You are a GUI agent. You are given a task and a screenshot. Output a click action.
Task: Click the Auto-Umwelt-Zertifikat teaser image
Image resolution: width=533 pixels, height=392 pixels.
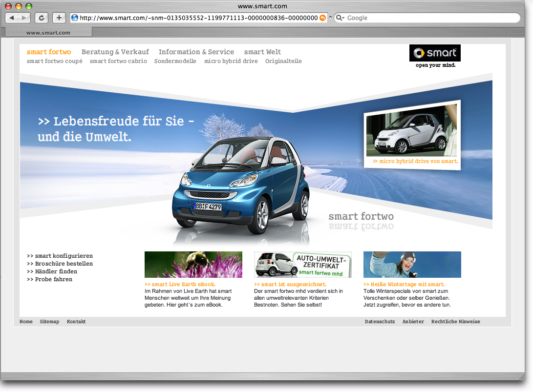click(303, 265)
